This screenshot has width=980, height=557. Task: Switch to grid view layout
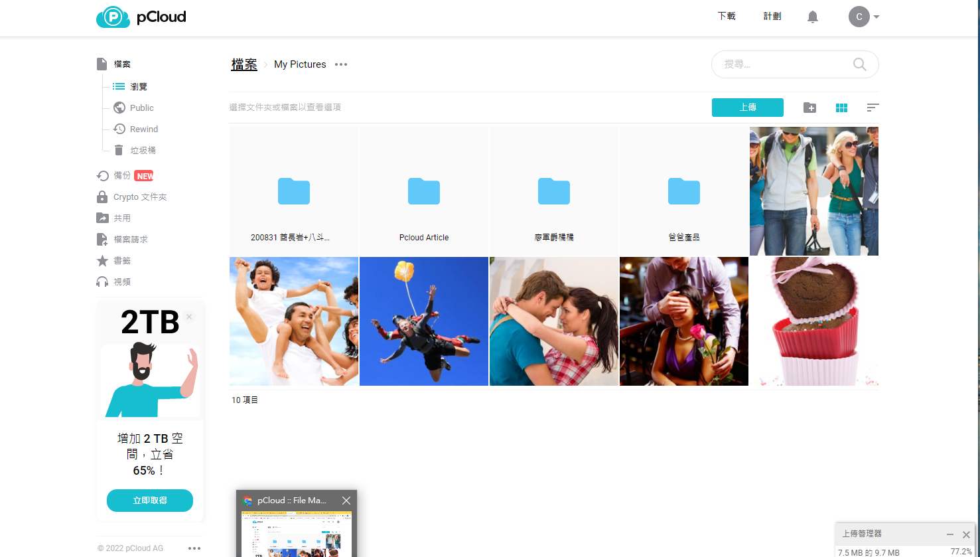click(841, 108)
